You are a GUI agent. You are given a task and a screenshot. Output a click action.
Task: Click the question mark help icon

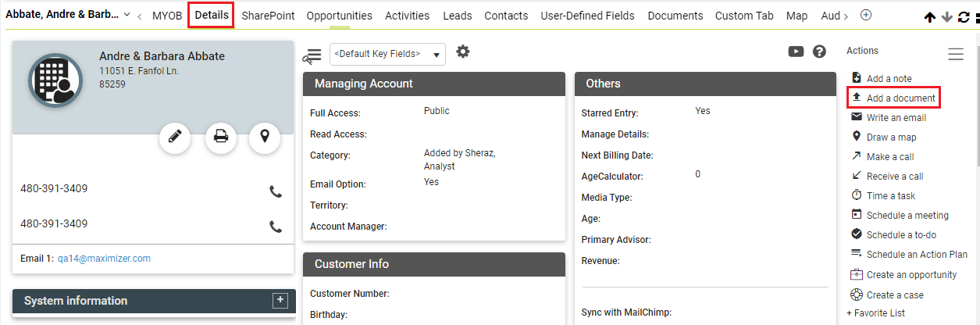819,52
